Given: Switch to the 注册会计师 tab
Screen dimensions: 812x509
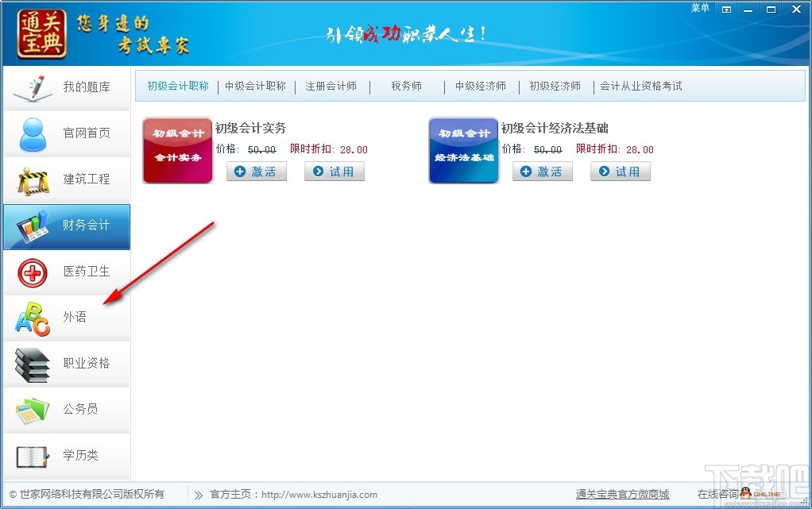Looking at the screenshot, I should 331,87.
